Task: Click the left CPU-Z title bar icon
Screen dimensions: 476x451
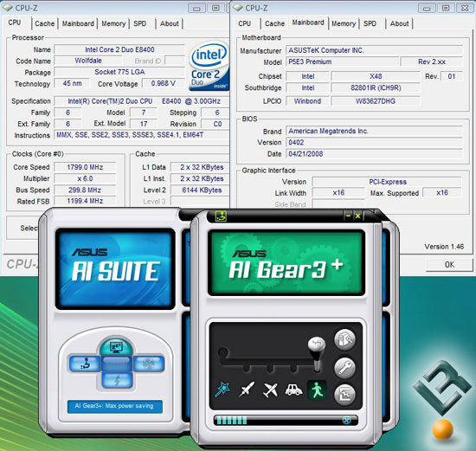Action: coord(8,8)
